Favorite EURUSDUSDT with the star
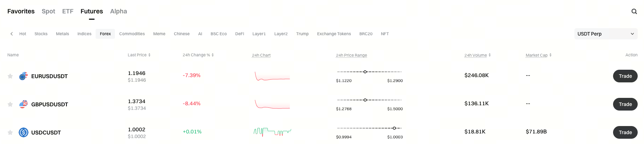 tap(10, 76)
